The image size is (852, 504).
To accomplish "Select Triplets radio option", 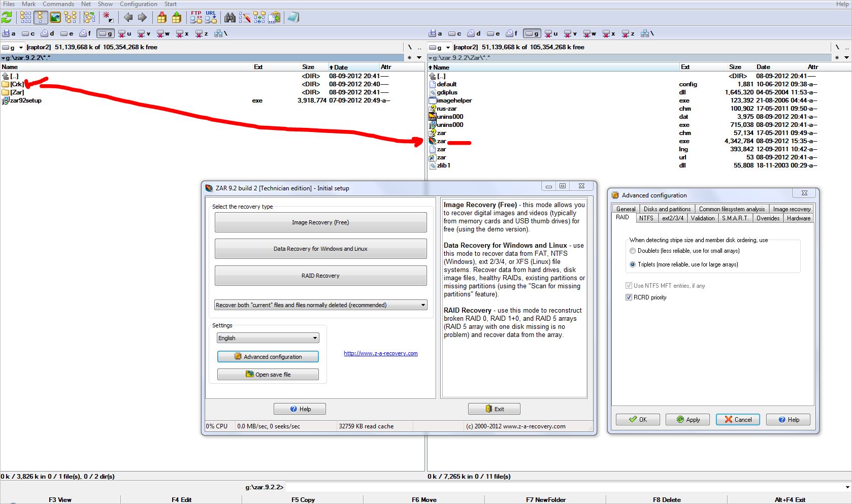I will 633,264.
